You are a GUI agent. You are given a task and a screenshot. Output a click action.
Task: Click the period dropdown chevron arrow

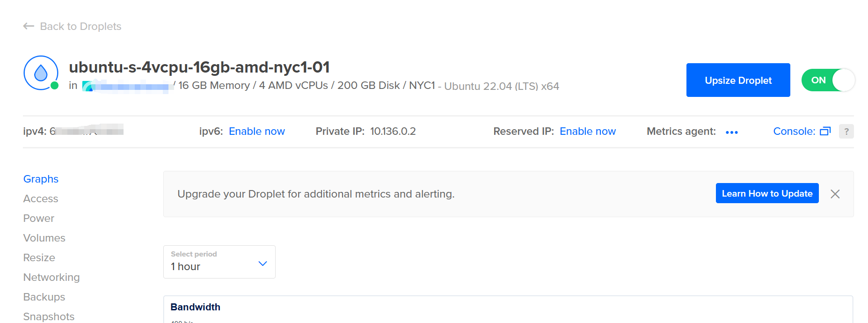pos(263,264)
